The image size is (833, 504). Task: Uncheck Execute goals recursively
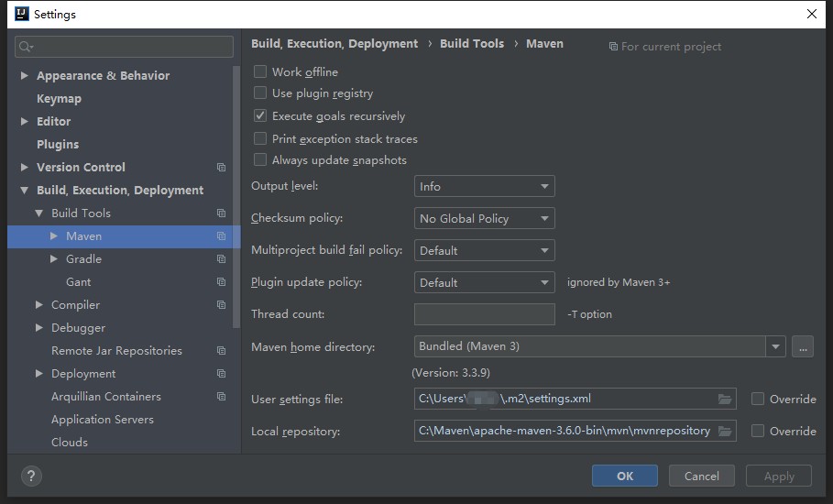pyautogui.click(x=260, y=115)
